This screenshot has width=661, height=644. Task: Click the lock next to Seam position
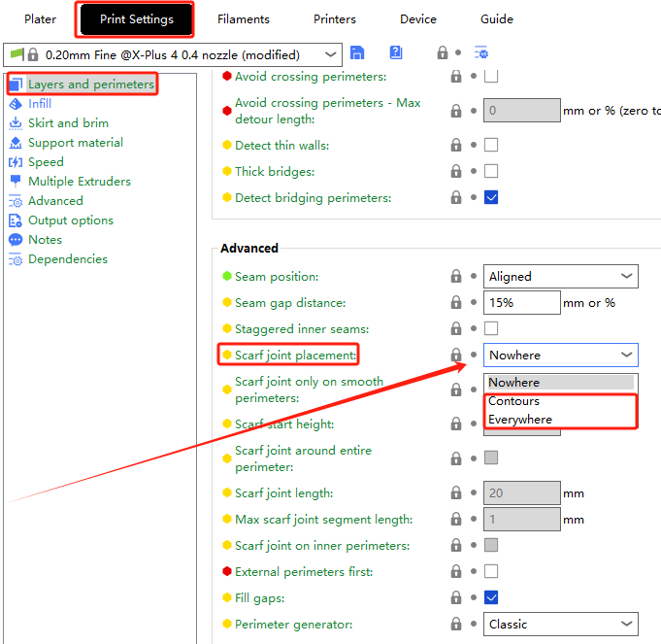tap(455, 277)
